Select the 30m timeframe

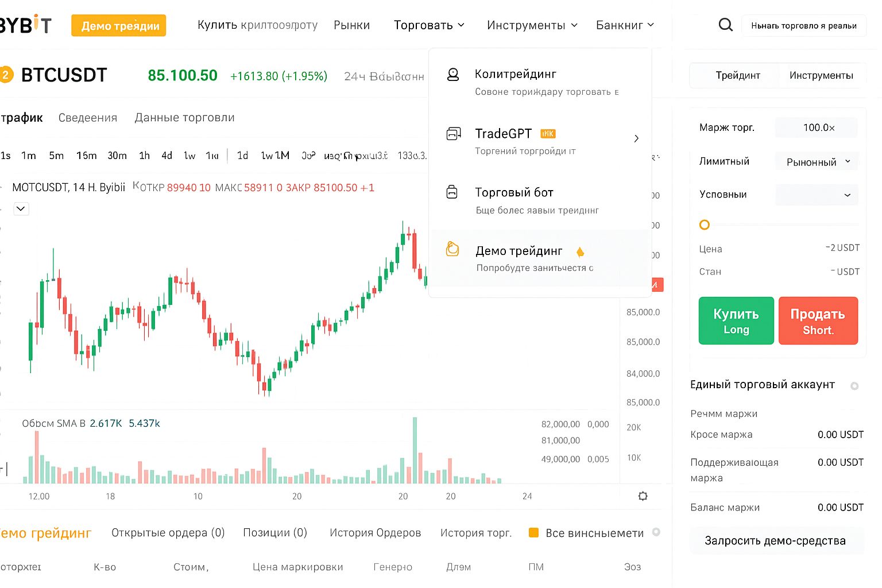tap(117, 156)
